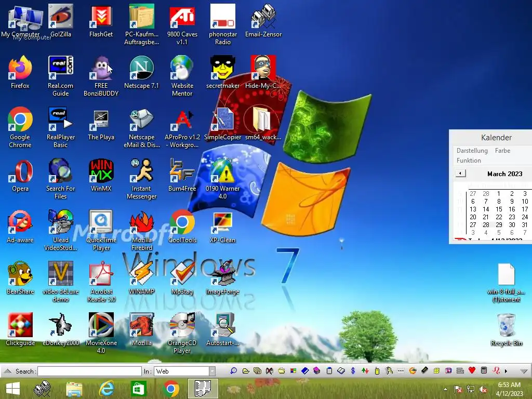Open 0190 Warner 4.0 shortcut

222,179
